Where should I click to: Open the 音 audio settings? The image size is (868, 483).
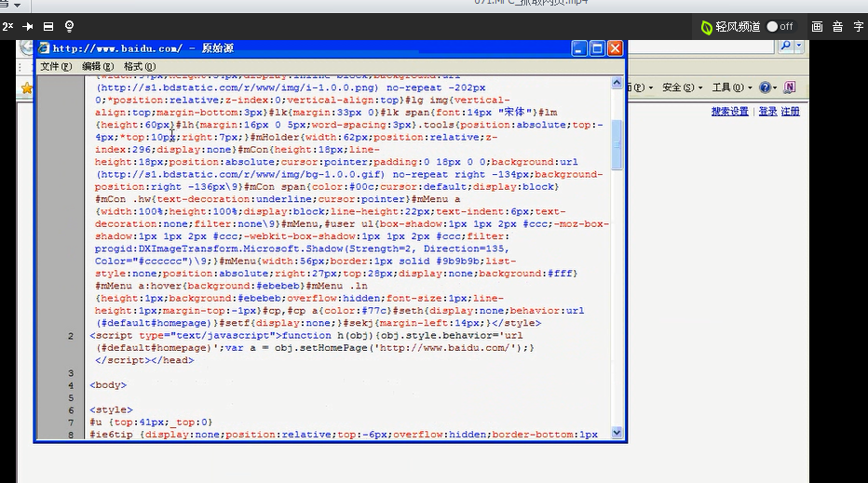click(x=837, y=27)
